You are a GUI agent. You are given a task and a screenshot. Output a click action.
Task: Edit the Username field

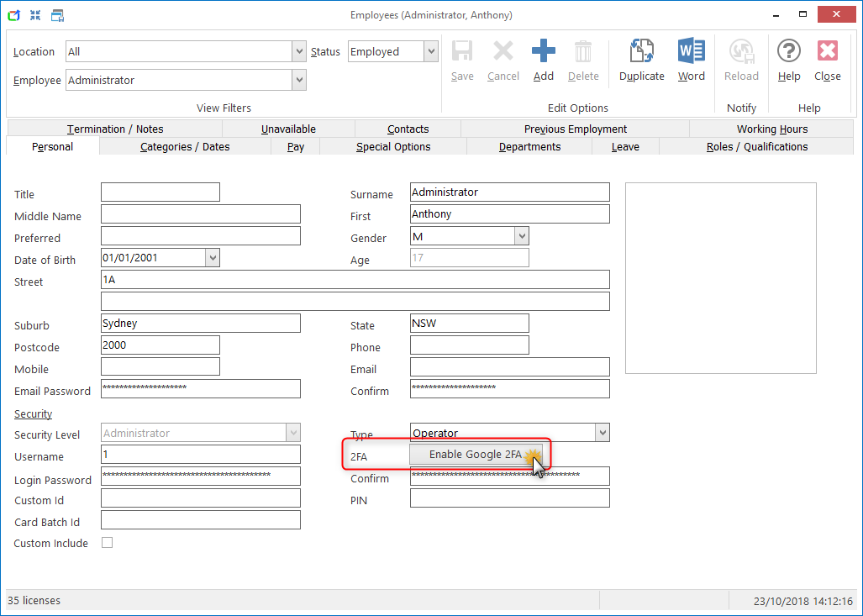point(201,454)
